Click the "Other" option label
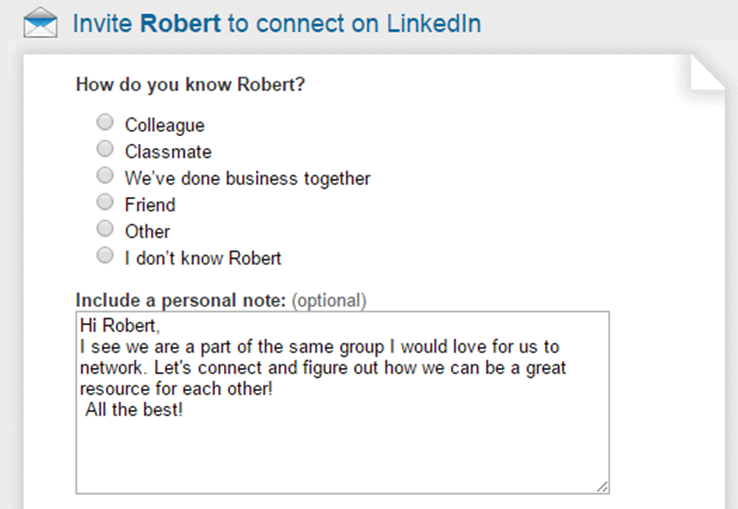This screenshot has width=738, height=509. pos(147,232)
